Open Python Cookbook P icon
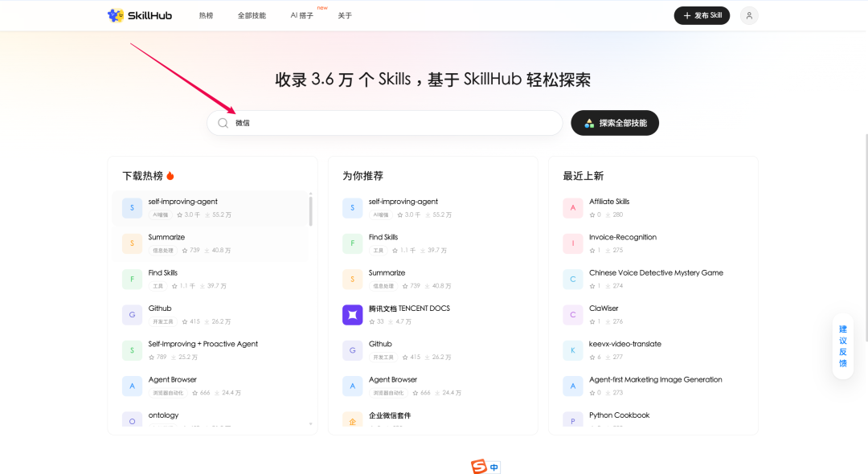868x474 pixels. click(573, 419)
